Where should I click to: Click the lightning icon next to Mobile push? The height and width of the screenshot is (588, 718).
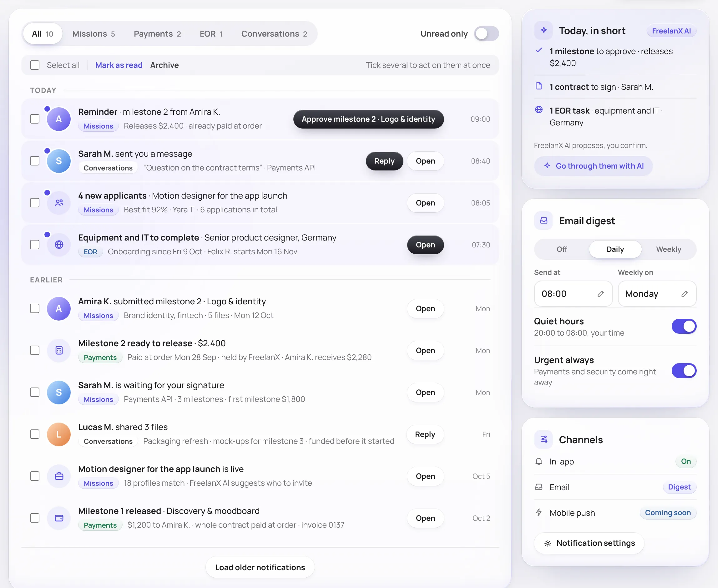[538, 513]
